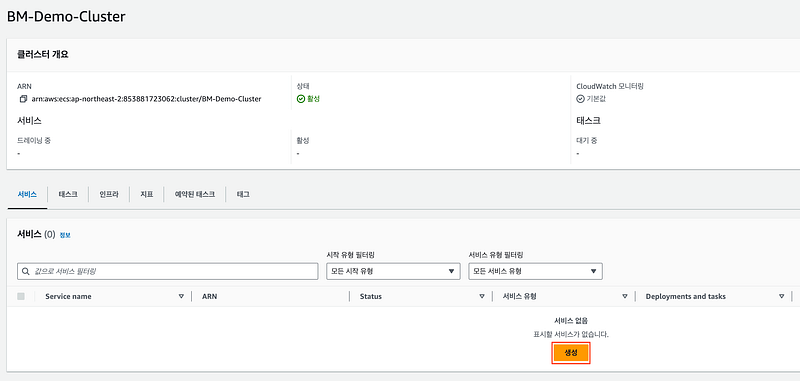The width and height of the screenshot is (800, 381).
Task: Open the 모든 서비스 유형 dropdown
Action: pyautogui.click(x=535, y=271)
